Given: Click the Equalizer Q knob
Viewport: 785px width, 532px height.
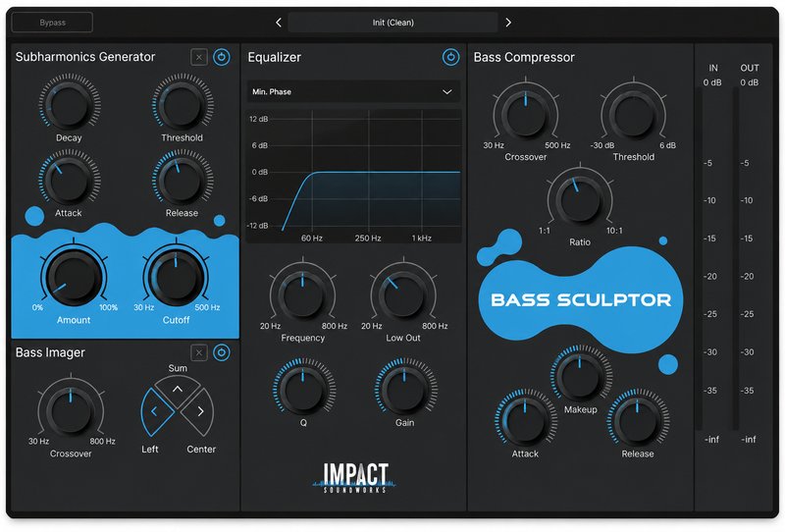Looking at the screenshot, I should point(304,389).
